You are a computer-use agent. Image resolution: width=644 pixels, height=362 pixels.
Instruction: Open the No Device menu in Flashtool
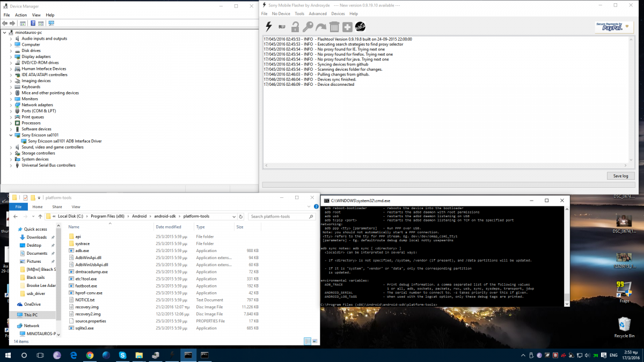click(x=281, y=14)
